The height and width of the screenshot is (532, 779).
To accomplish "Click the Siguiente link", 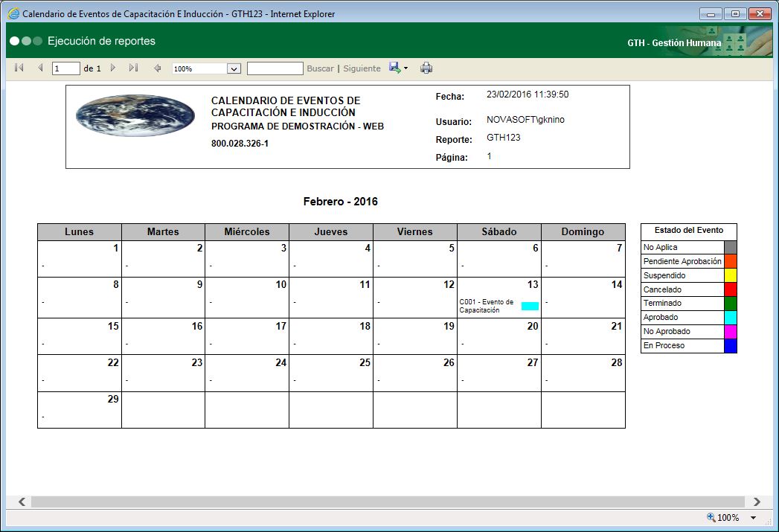I will pos(362,68).
